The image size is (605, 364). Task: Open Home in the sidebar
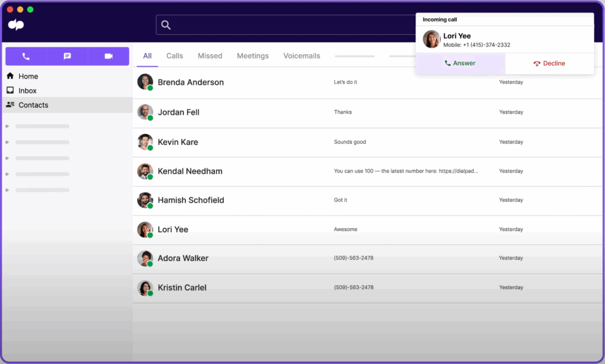coord(28,76)
